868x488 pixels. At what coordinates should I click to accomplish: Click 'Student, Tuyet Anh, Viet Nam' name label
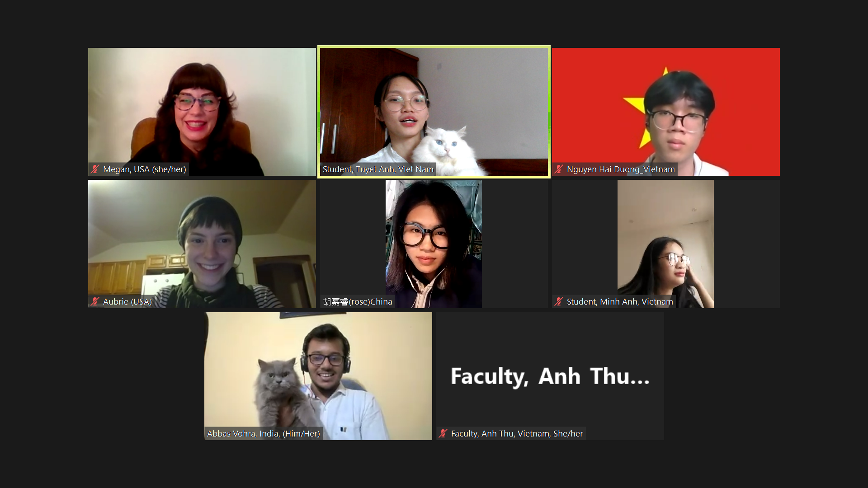click(378, 169)
